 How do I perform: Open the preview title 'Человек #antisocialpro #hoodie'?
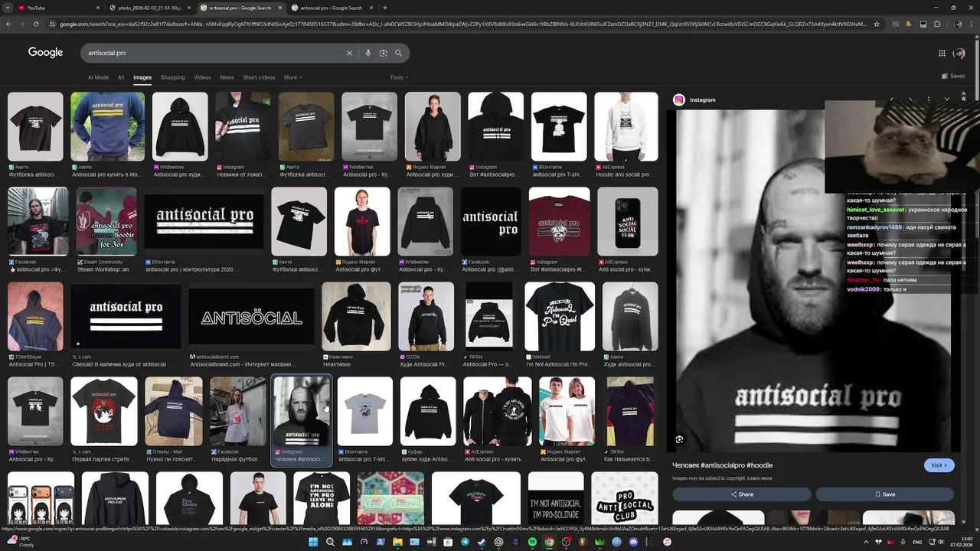[722, 465]
